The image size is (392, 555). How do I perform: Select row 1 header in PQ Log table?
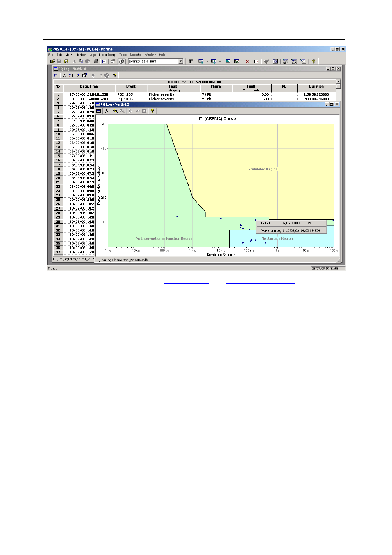tap(58, 94)
